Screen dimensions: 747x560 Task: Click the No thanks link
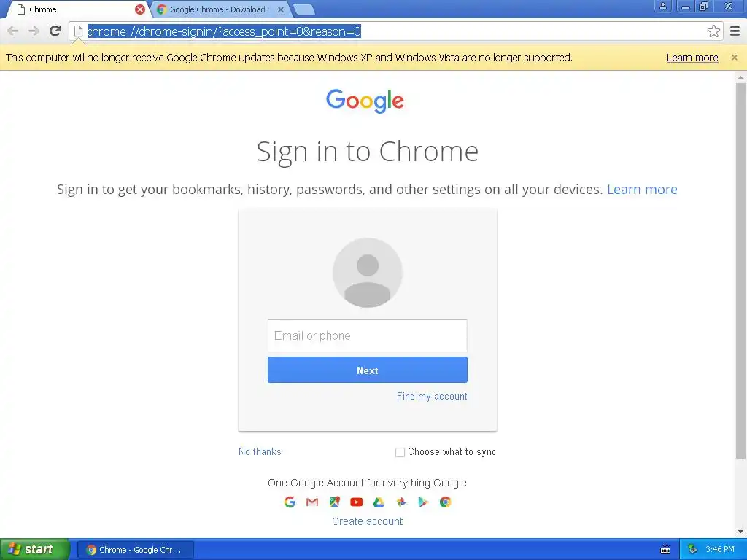[260, 452]
